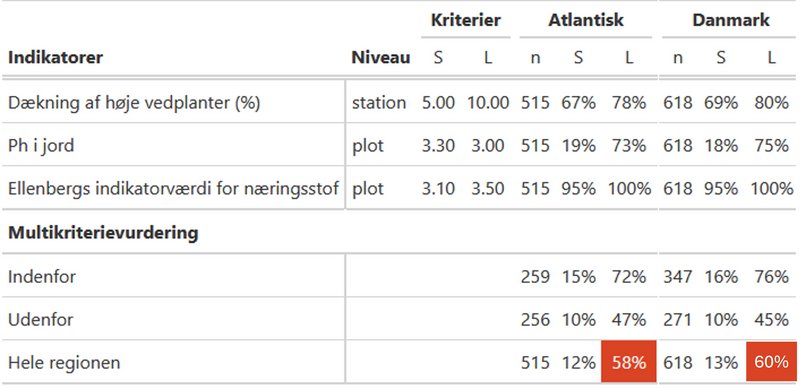Select the 347 count under Danmark
The image size is (800, 389).
[x=678, y=277]
